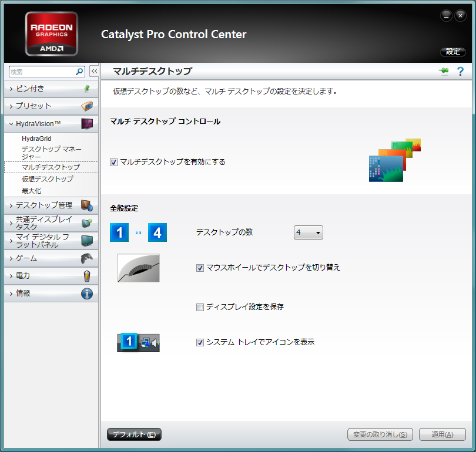Open the help question mark icon
476x452 pixels.
460,70
